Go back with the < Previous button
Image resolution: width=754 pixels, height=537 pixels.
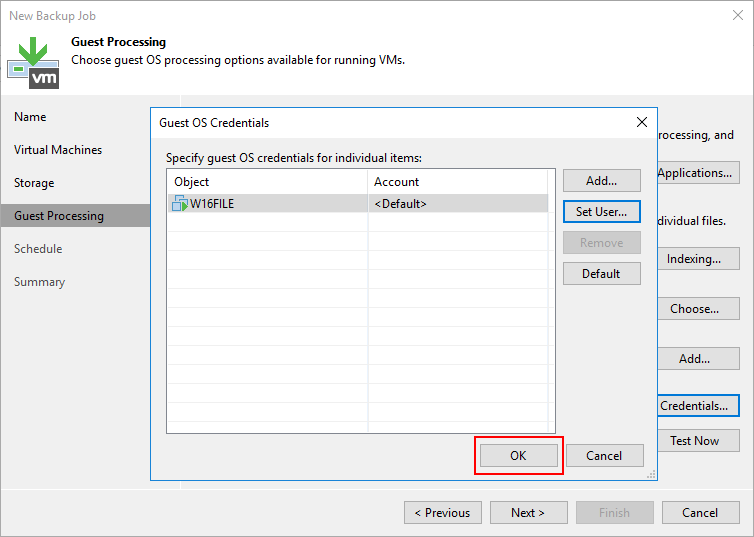point(442,513)
